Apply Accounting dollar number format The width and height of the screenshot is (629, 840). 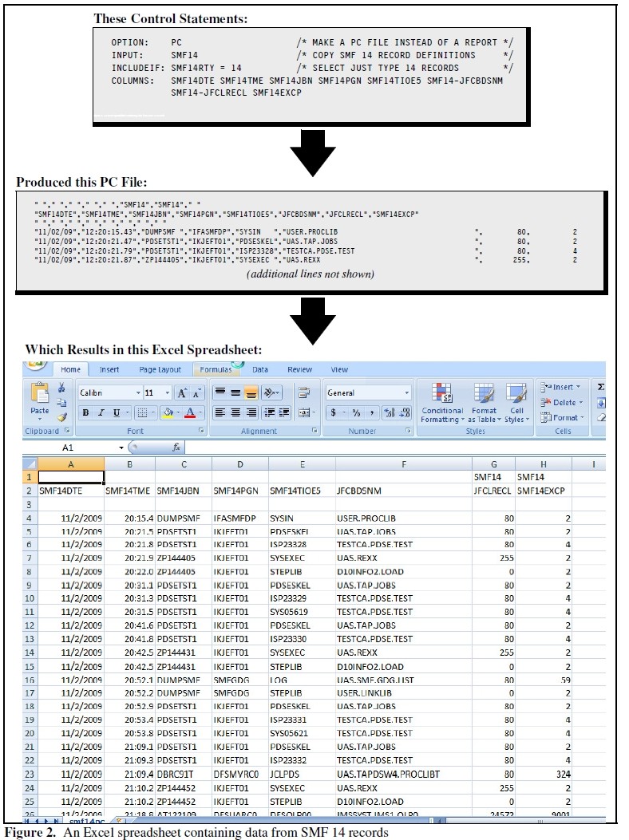pyautogui.click(x=334, y=412)
